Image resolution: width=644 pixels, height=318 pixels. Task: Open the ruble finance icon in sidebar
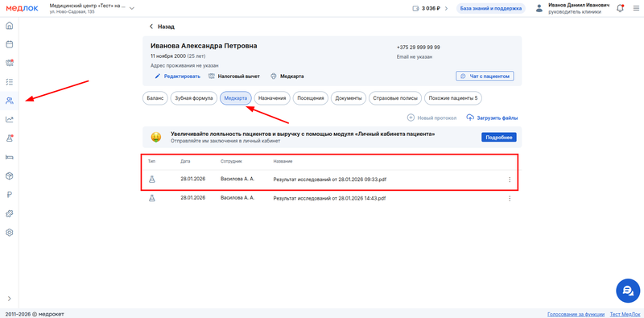pyautogui.click(x=10, y=195)
